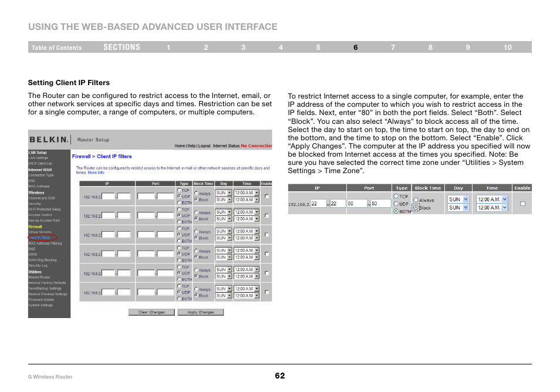Open the start day SUN dropdown in example row
Image resolution: width=560 pixels, height=392 pixels.
click(458, 199)
